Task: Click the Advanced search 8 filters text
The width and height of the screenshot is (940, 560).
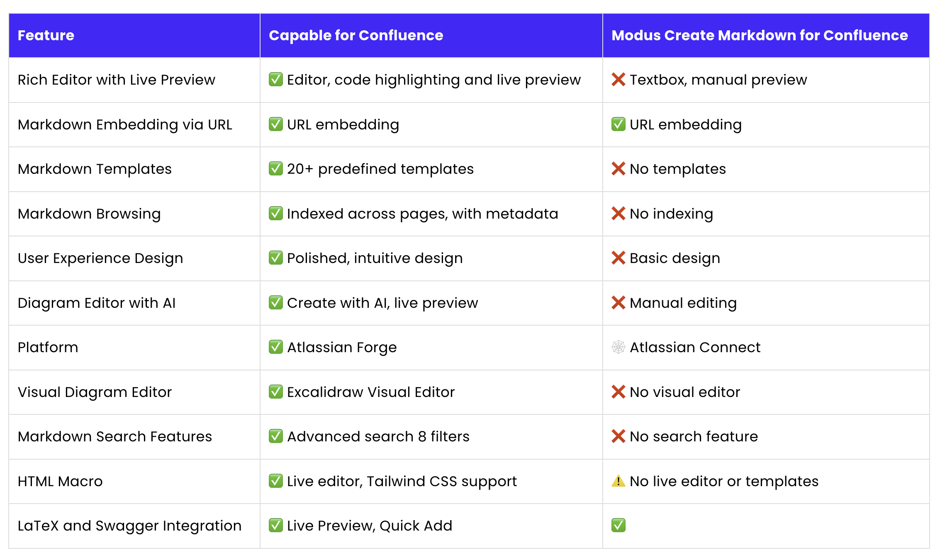Action: (378, 436)
